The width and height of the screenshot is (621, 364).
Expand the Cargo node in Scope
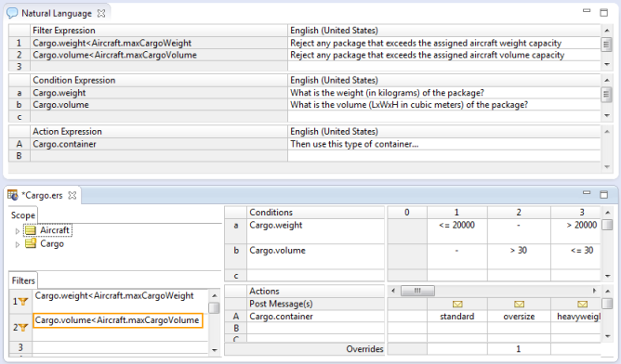point(17,244)
